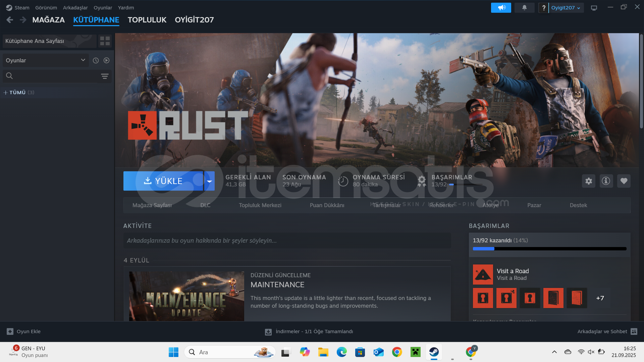The height and width of the screenshot is (362, 644).
Task: Open advanced filter options icon
Action: [105, 76]
